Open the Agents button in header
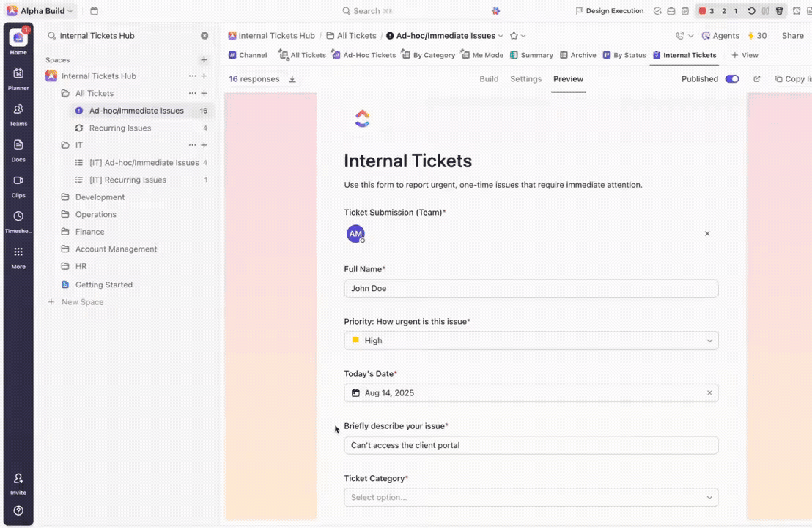This screenshot has height=528, width=812. (x=720, y=36)
